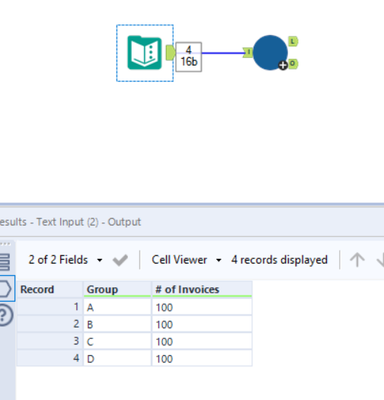384x400 pixels.
Task: Sort by the Group column header
Action: point(117,289)
